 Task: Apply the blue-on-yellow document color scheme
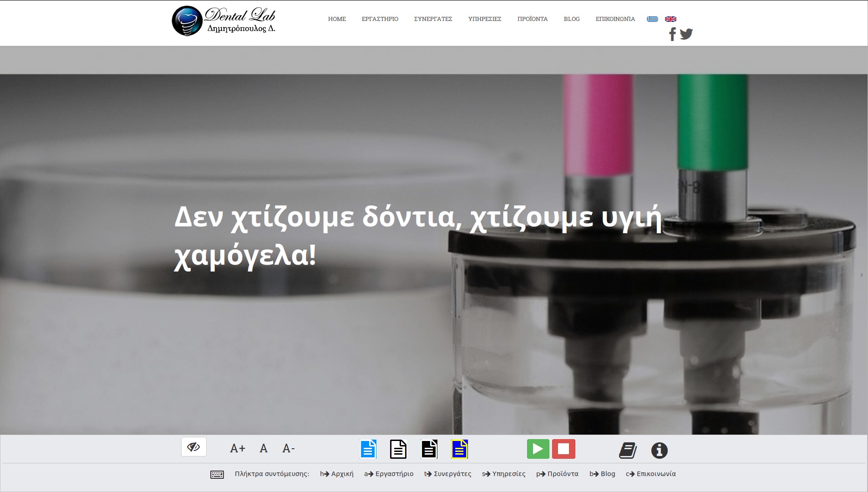pos(460,449)
